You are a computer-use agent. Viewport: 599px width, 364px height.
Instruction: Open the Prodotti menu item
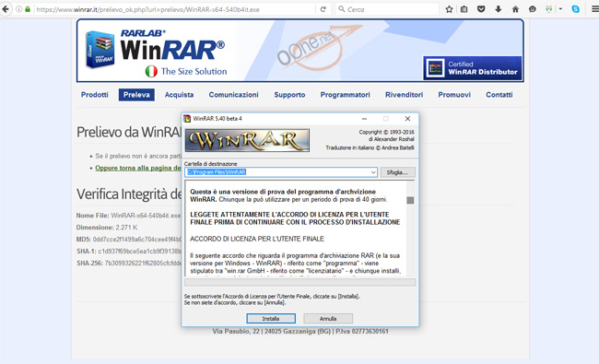click(94, 95)
